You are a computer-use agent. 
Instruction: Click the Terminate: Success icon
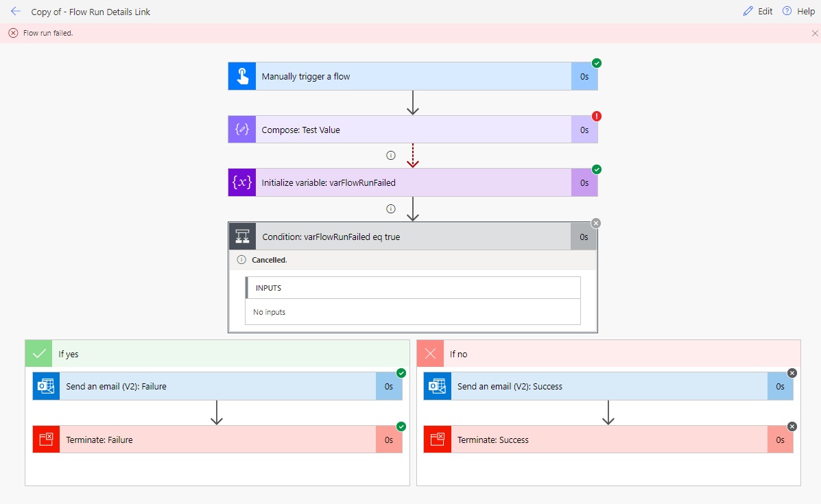(x=438, y=440)
